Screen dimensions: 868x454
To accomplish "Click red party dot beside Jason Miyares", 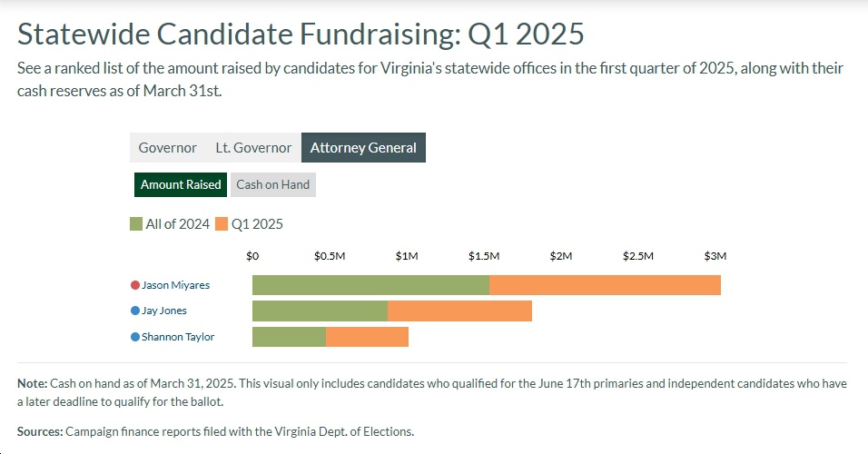I will point(135,285).
